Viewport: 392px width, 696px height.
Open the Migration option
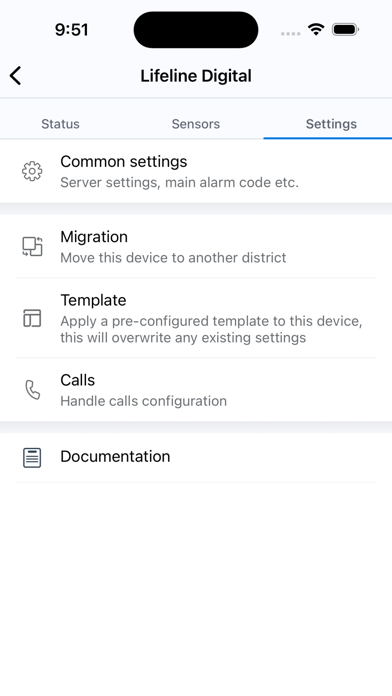196,246
